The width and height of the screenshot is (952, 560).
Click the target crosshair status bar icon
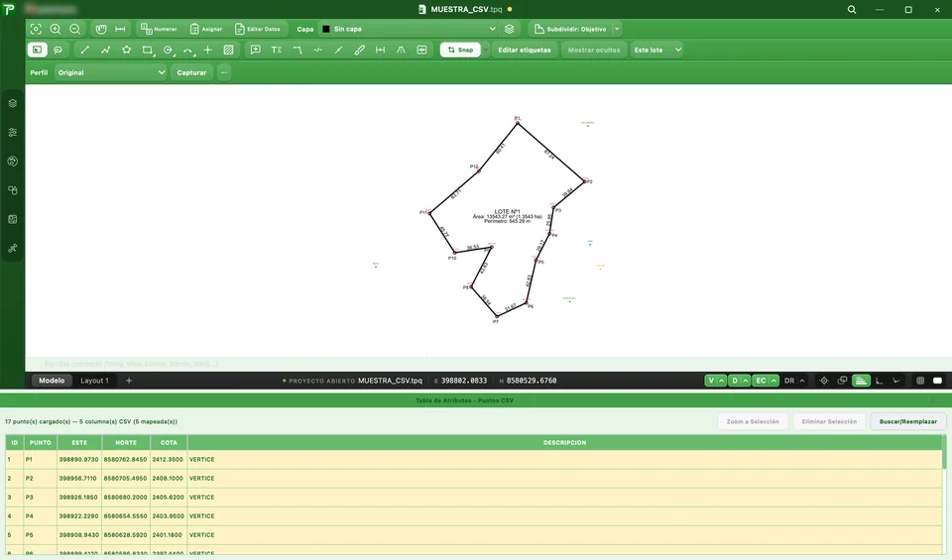click(x=824, y=381)
